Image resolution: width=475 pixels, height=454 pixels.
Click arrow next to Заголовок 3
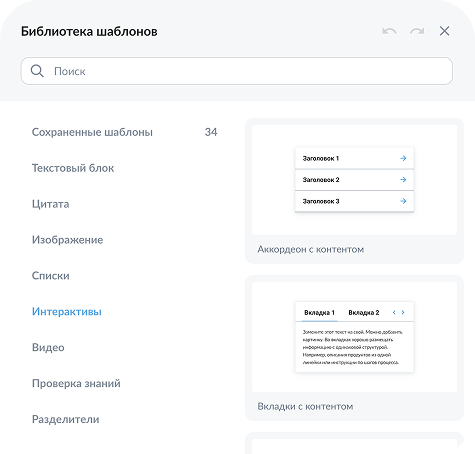(x=403, y=201)
